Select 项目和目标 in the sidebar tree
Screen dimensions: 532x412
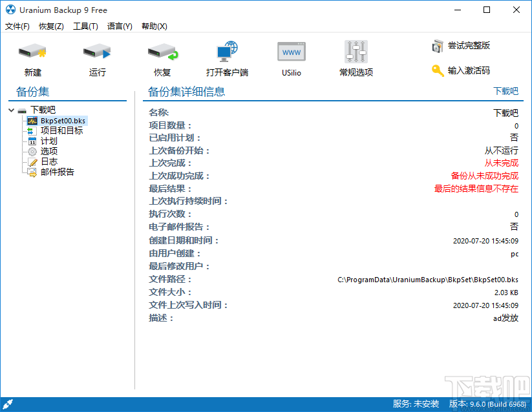coord(58,130)
